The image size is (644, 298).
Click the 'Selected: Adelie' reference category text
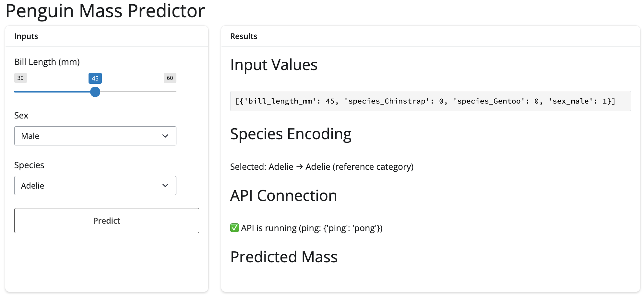pyautogui.click(x=322, y=167)
